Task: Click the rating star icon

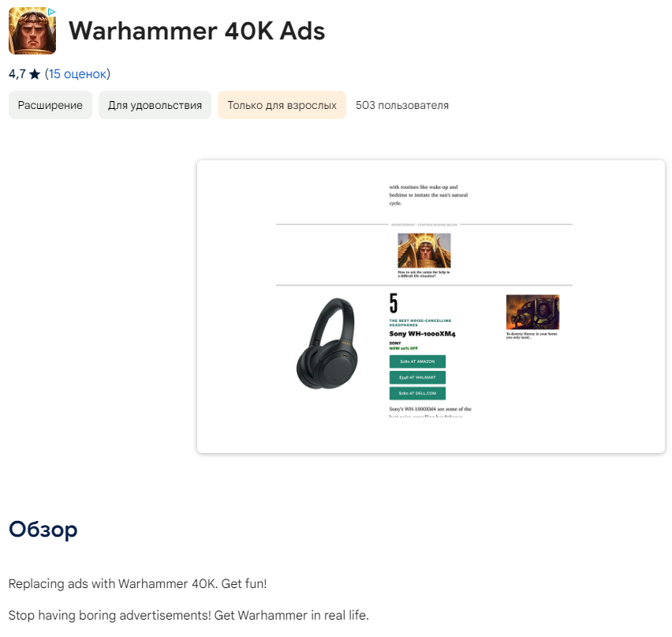Action: click(x=35, y=74)
